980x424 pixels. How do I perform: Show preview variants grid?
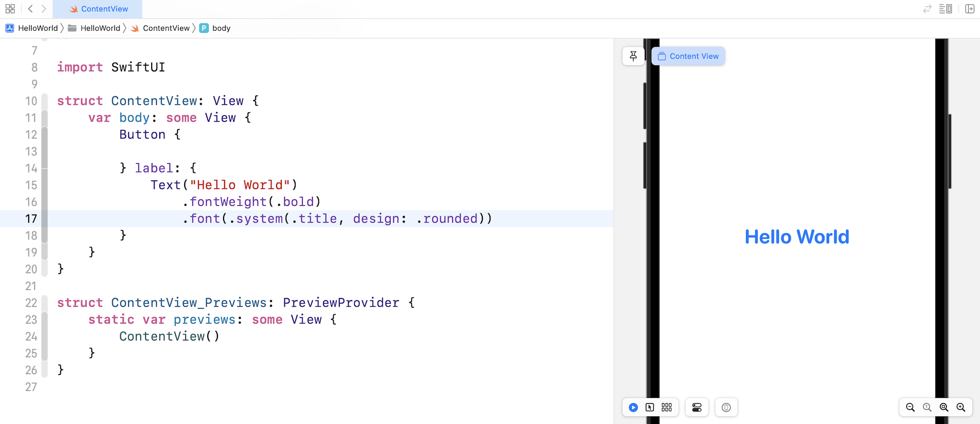click(x=667, y=407)
